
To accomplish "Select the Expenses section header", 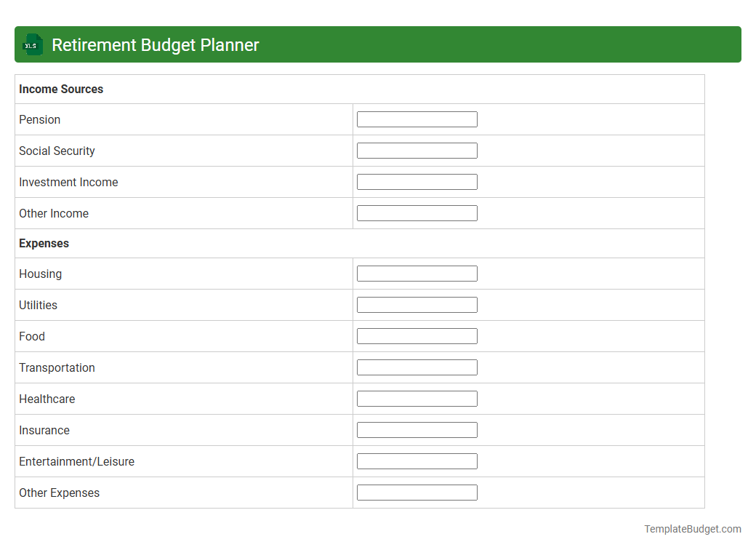I will click(x=44, y=243).
